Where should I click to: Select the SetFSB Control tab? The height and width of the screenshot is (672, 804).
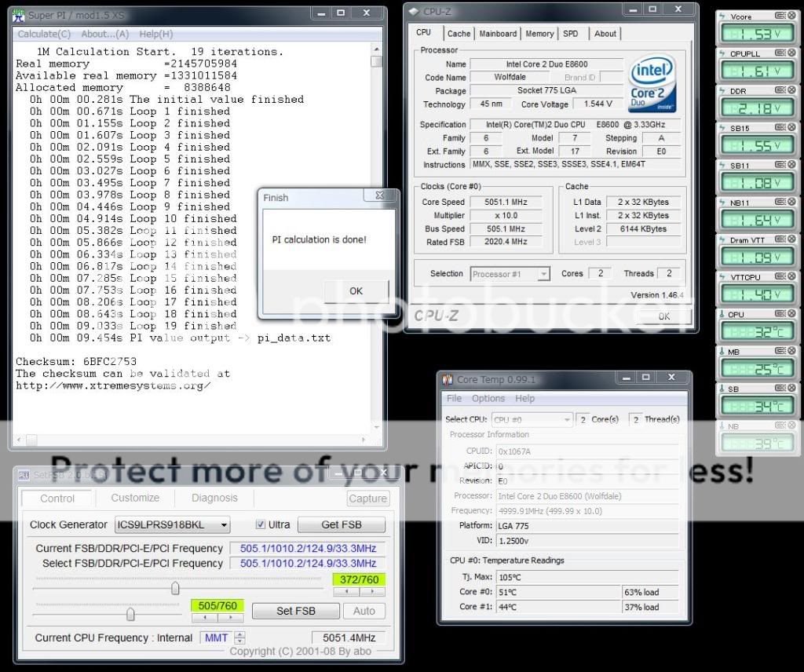(x=57, y=499)
